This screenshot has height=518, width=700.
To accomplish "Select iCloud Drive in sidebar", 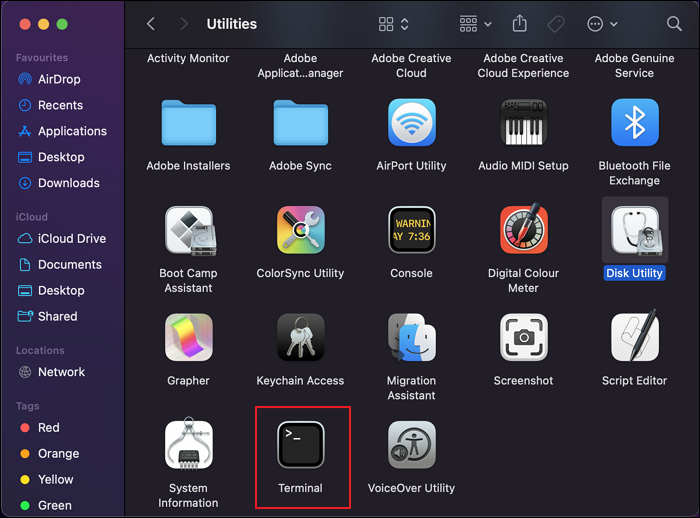I will [x=62, y=239].
